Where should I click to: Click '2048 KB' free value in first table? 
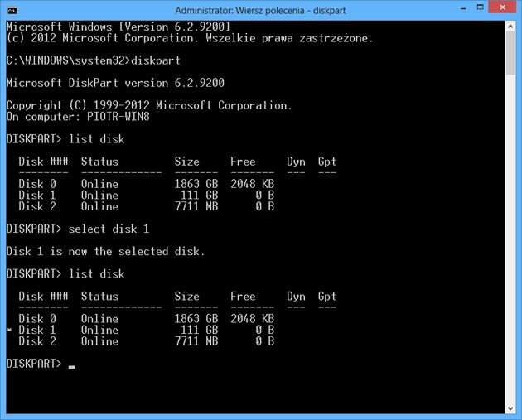[x=253, y=184]
